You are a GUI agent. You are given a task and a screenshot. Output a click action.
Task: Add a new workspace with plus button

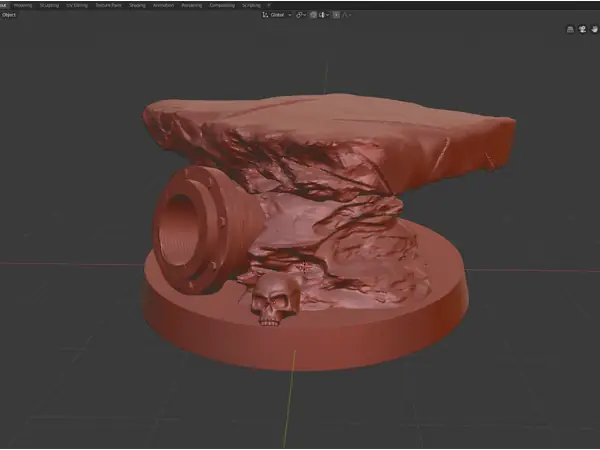click(x=269, y=5)
